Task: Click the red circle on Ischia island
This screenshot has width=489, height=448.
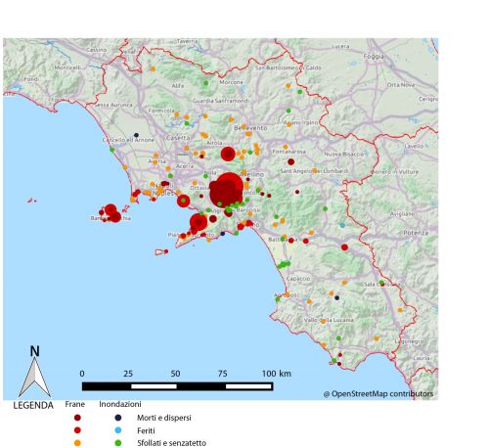Action: 111,209
